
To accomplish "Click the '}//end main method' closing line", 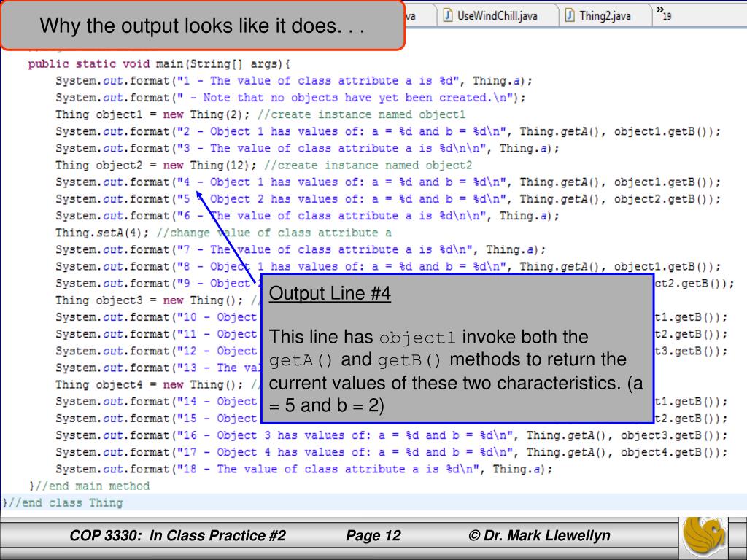I will pyautogui.click(x=89, y=486).
